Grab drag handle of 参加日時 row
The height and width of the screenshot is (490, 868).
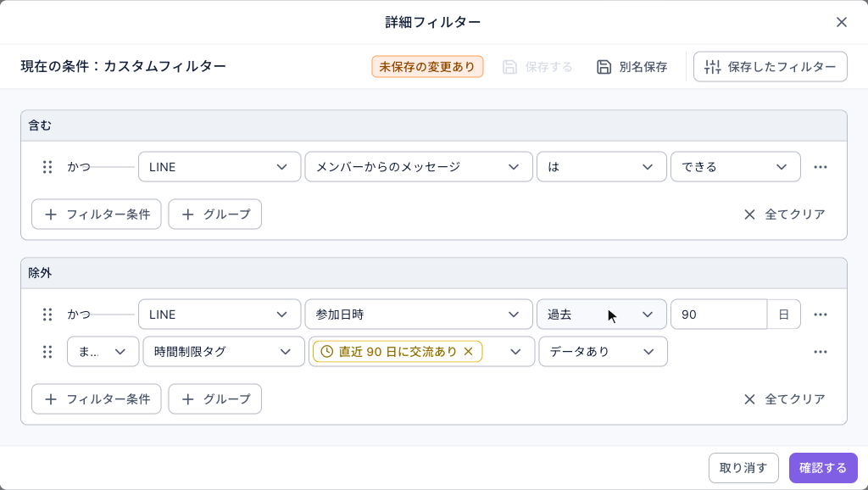(47, 315)
